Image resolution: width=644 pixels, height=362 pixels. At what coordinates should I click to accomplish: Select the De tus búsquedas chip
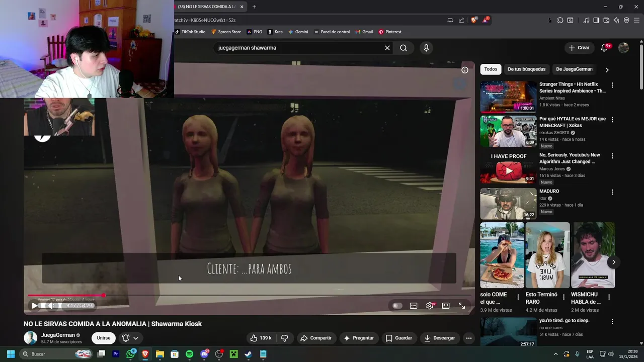point(526,69)
